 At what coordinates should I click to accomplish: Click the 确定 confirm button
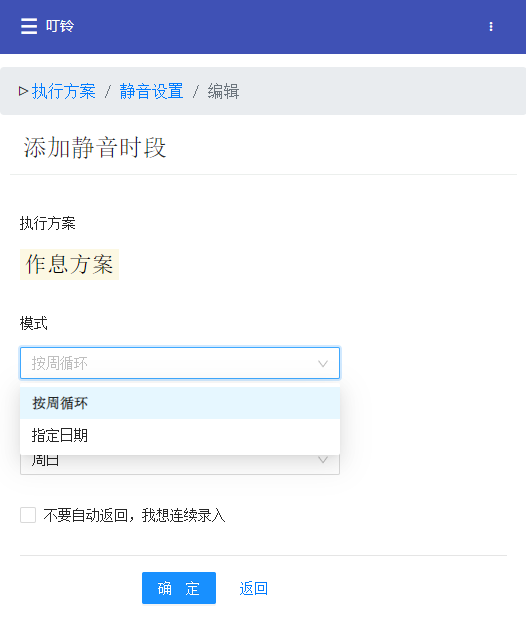[179, 588]
